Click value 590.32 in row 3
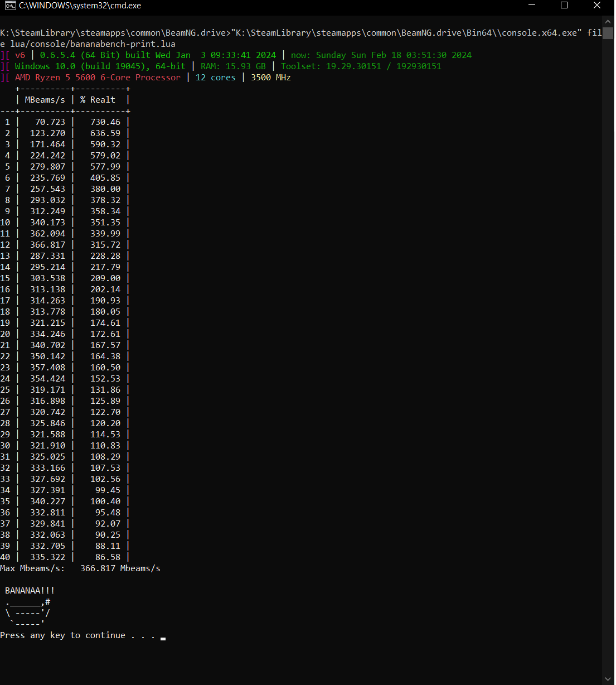Image resolution: width=616 pixels, height=685 pixels. coord(105,144)
